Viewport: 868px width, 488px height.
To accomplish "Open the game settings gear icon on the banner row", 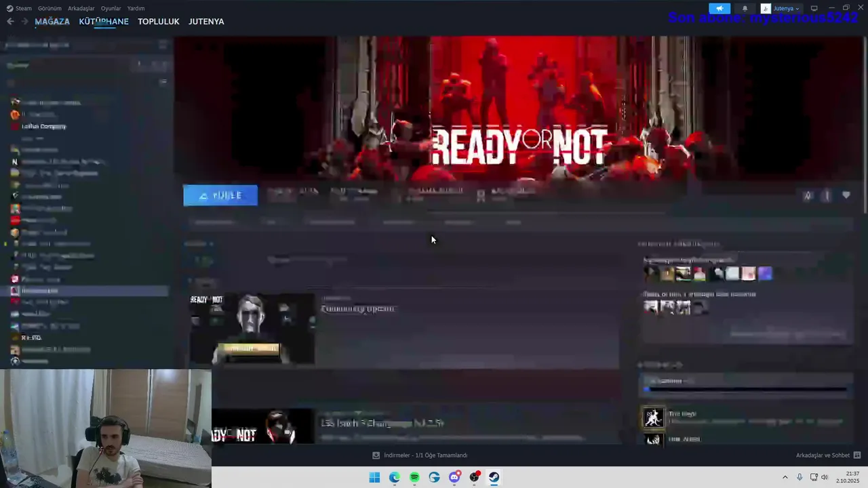I will pyautogui.click(x=807, y=195).
